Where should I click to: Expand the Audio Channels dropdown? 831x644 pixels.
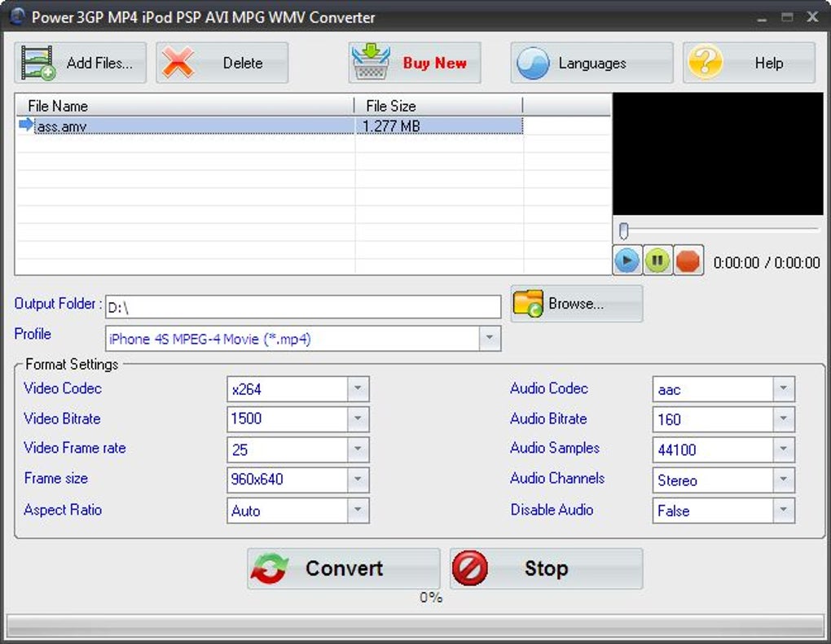click(x=783, y=480)
